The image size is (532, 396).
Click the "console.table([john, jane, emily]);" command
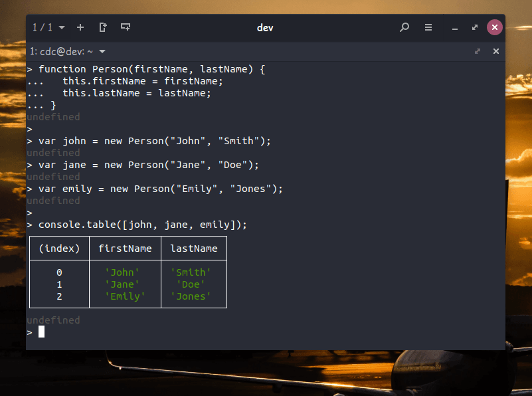coord(143,225)
